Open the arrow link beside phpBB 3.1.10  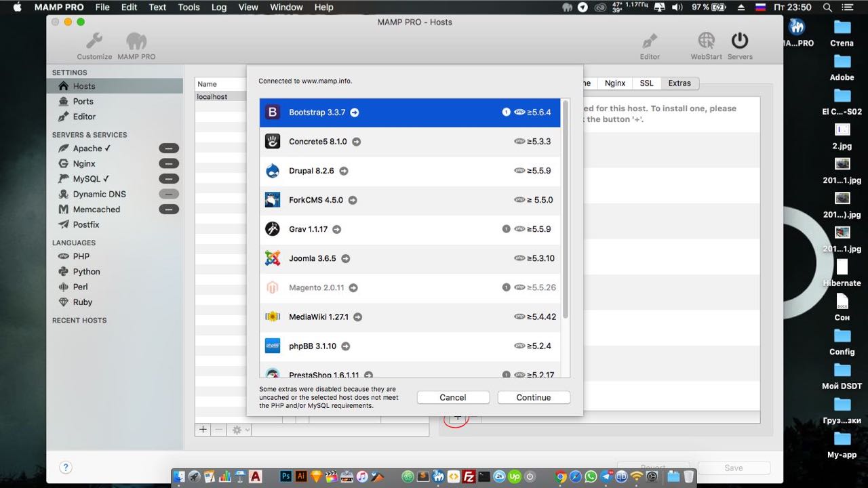(x=346, y=346)
